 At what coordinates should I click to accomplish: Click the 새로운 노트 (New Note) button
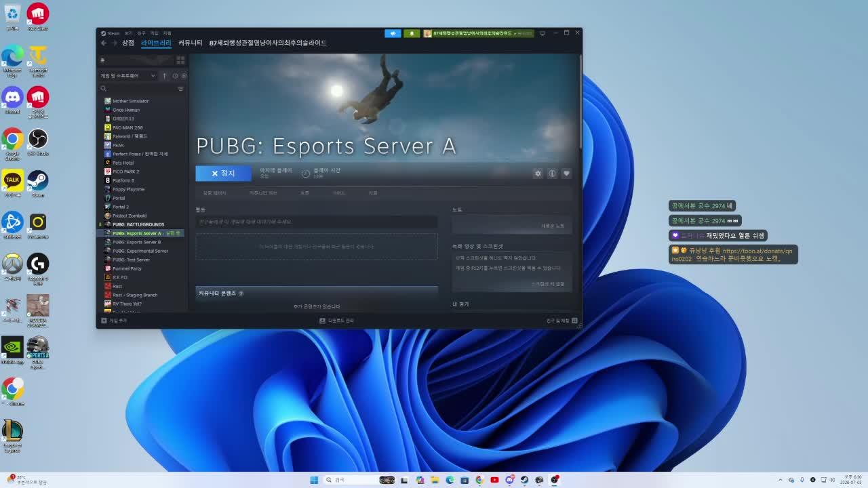click(552, 226)
